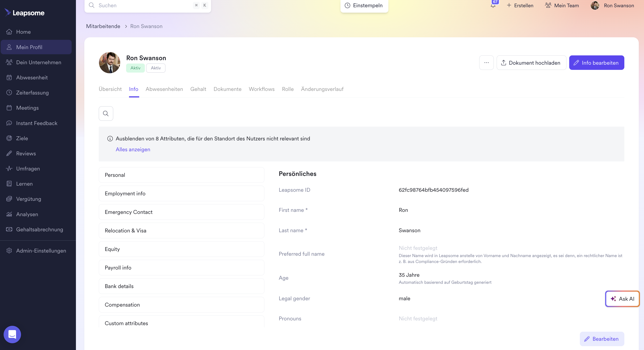Open the chat support bubble
This screenshot has height=350, width=644.
pyautogui.click(x=12, y=334)
